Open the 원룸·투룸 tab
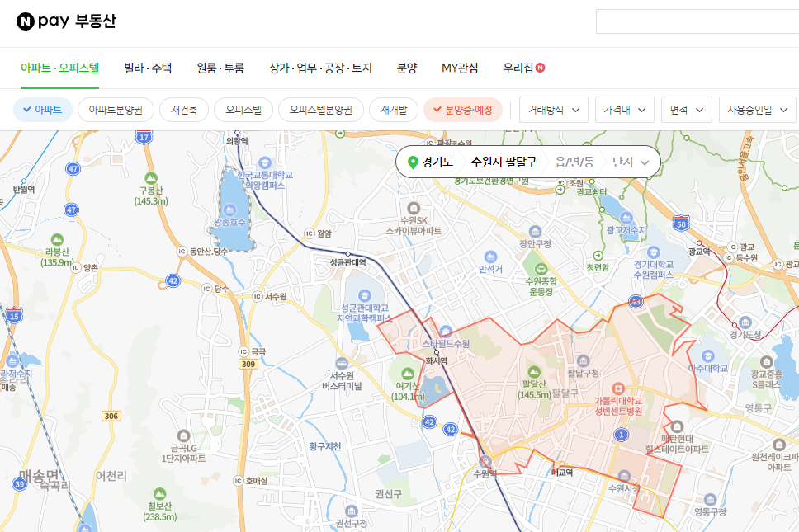This screenshot has height=532, width=799. [220, 68]
